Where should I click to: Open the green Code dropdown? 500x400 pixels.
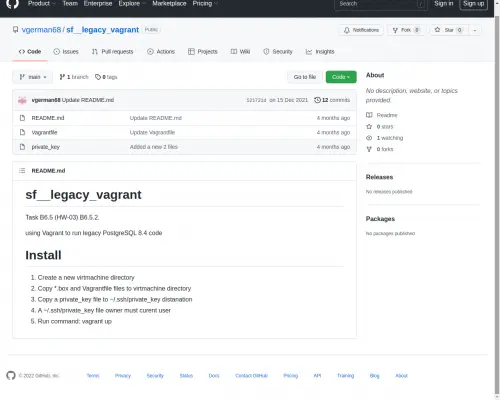(341, 77)
